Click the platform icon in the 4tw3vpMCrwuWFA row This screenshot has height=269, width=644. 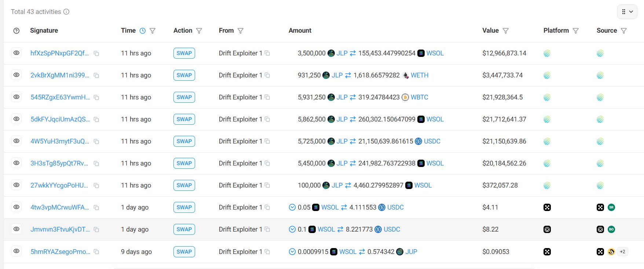[x=547, y=207]
